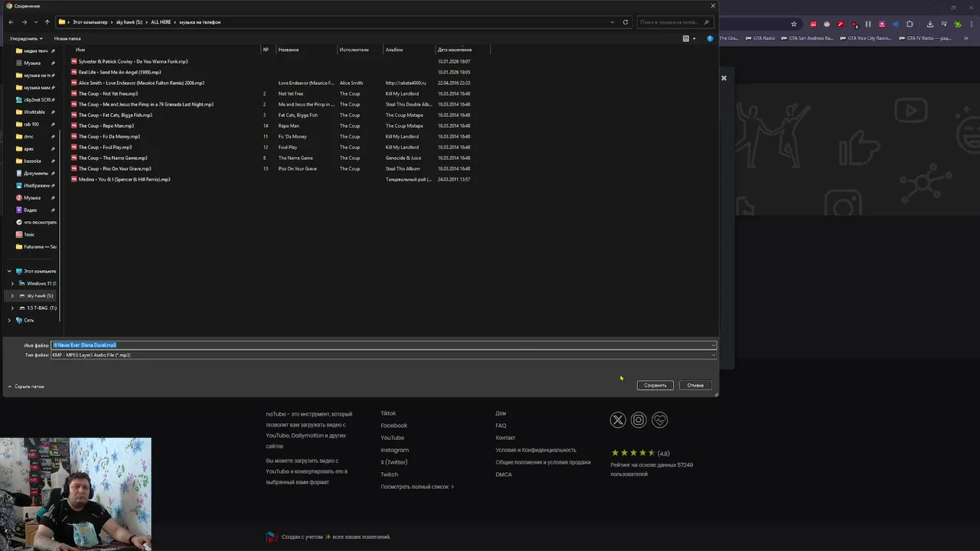Open the Worktable folder in sidebar
Screen dimensions: 980x551
point(34,112)
